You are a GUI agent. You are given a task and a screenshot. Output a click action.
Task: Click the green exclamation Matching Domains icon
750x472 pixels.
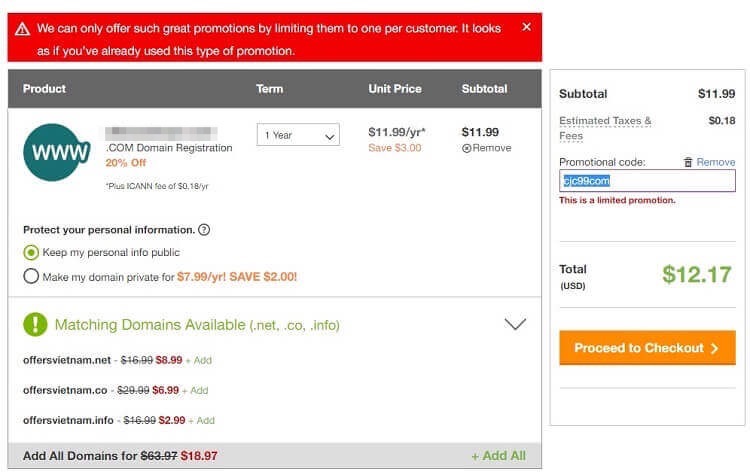[x=35, y=324]
